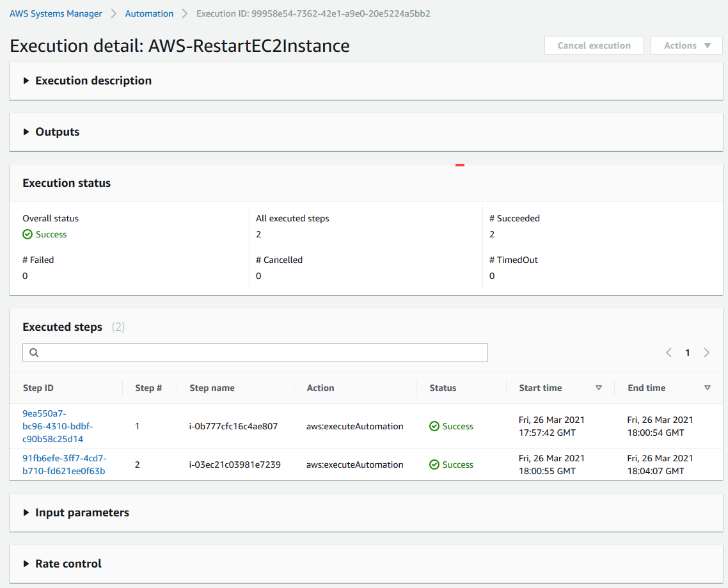Open step ID 91fb6efe-3ff7-4cd7-b710-fd621ee0f63b
728x588 pixels.
[x=64, y=465]
